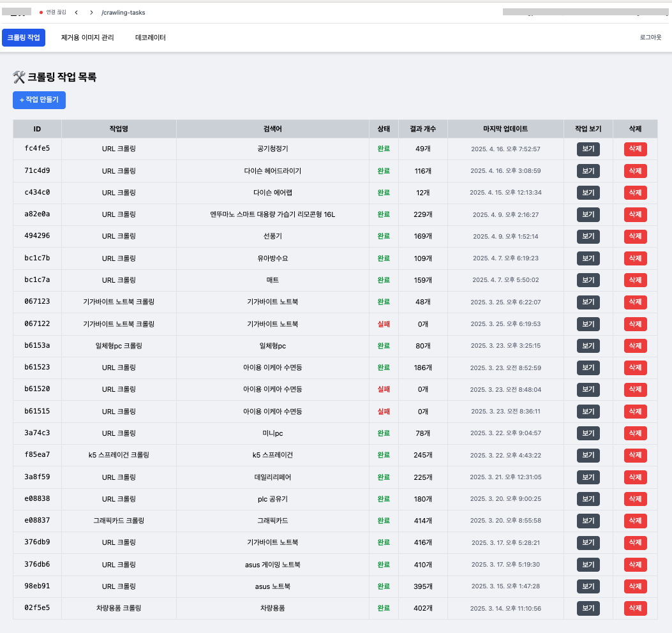Open the 데코레이터 tab
Viewport: 672px width, 633px height.
(x=151, y=38)
